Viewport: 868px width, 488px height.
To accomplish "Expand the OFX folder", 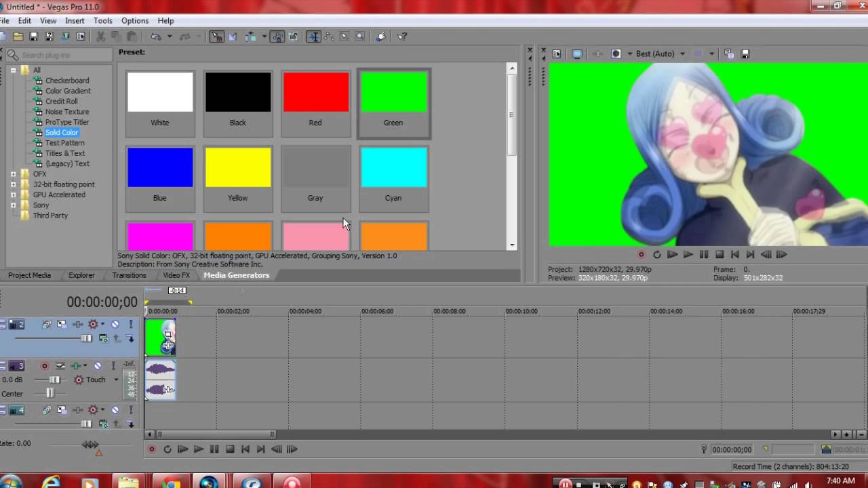I will tap(13, 174).
